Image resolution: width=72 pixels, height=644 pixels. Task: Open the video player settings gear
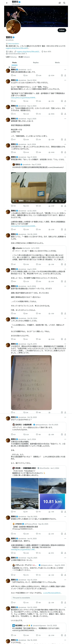coord(56,201)
